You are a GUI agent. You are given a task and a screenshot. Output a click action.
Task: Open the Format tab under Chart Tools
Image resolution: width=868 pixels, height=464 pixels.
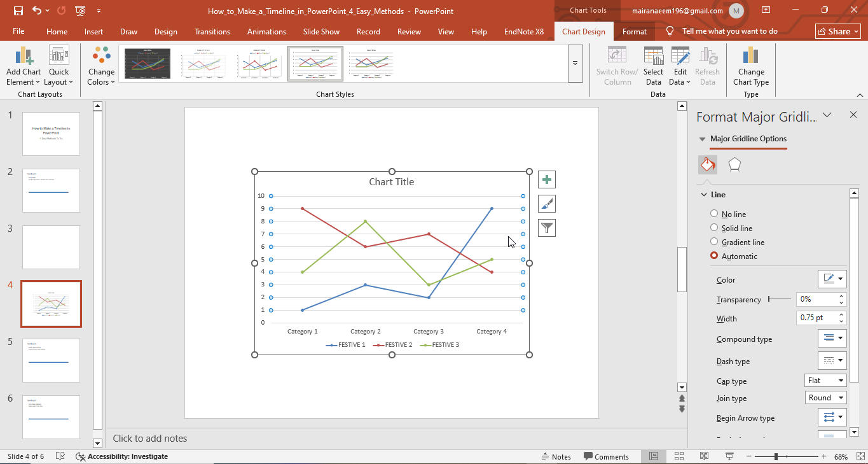click(x=635, y=31)
